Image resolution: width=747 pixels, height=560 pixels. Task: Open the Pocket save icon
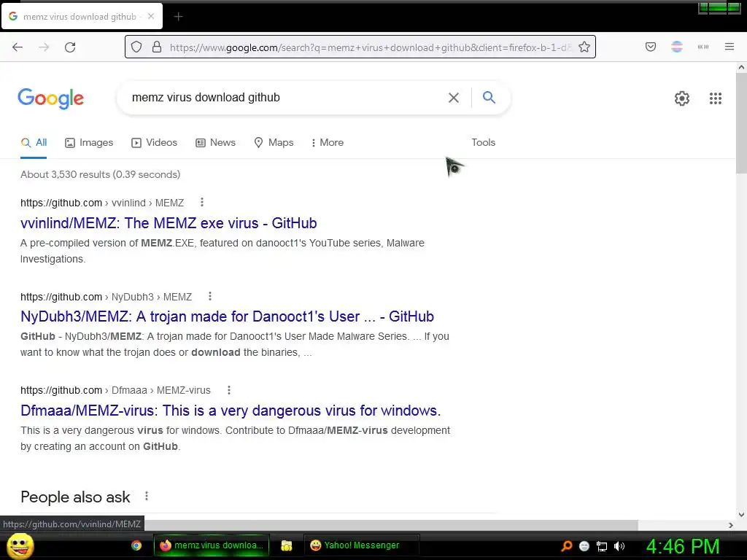(651, 47)
